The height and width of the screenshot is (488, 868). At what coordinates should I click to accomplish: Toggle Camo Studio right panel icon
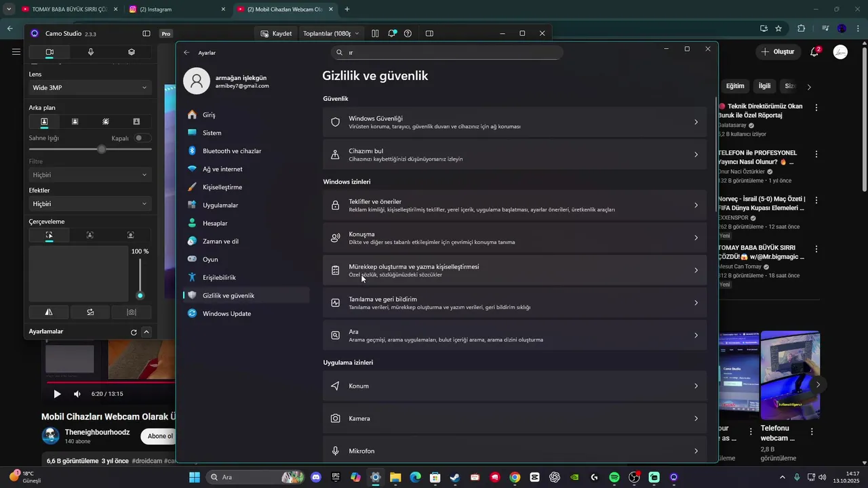pos(429,33)
